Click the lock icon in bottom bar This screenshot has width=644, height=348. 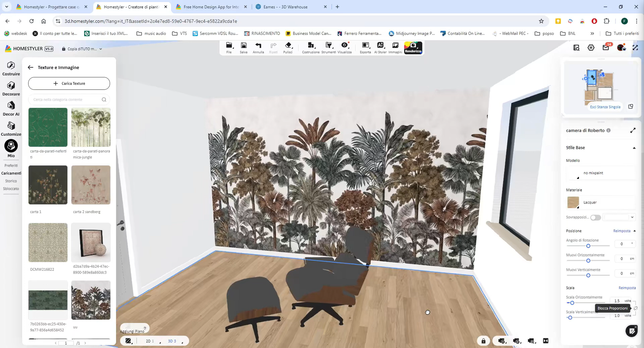click(483, 341)
